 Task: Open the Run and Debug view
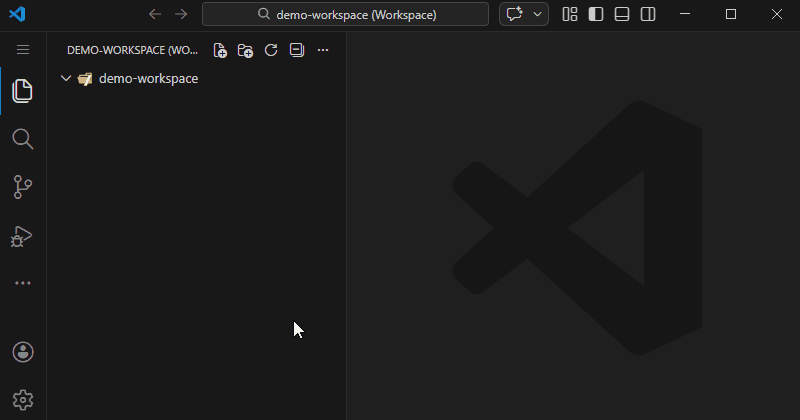tap(21, 236)
